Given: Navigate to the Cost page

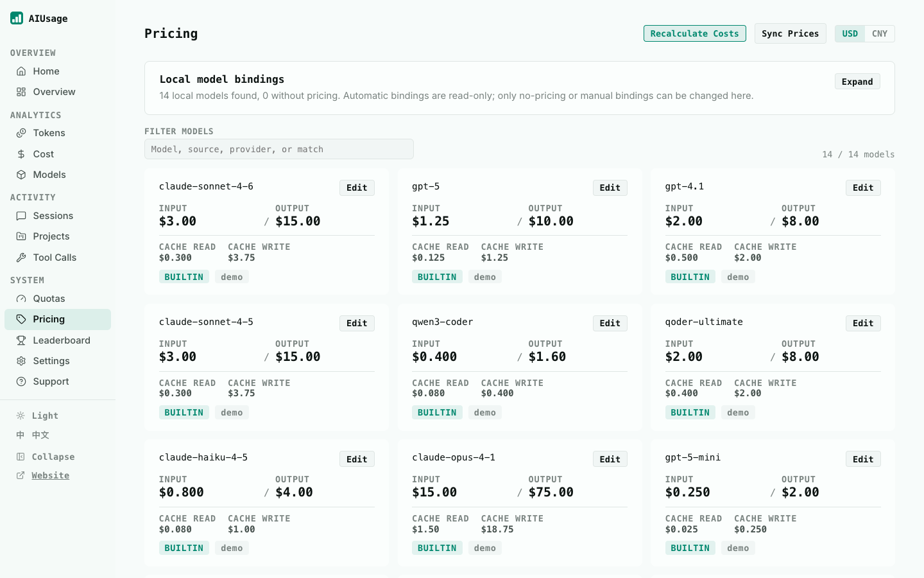Looking at the screenshot, I should coord(58,154).
